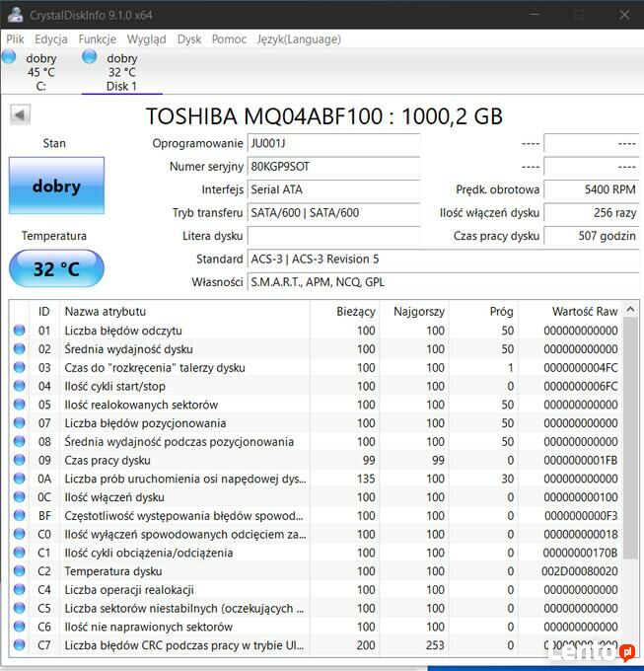The height and width of the screenshot is (671, 644).
Task: Click the Najgorszy column header
Action: (414, 312)
